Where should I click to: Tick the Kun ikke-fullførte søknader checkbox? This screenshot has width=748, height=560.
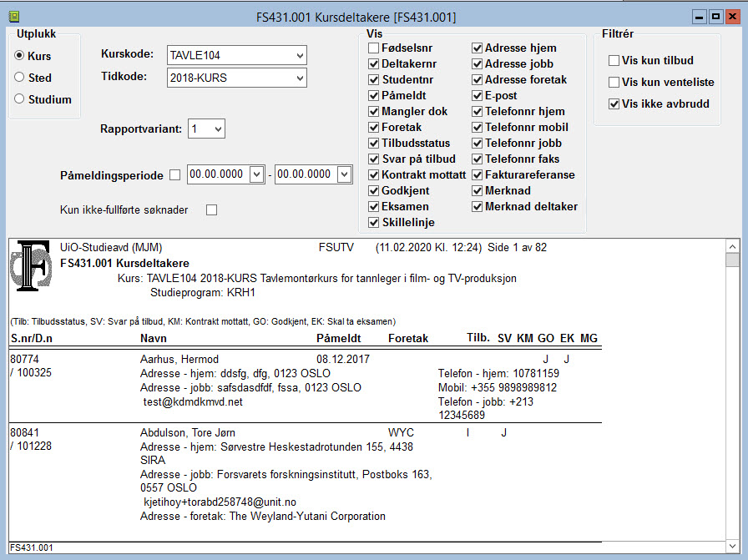tap(212, 209)
